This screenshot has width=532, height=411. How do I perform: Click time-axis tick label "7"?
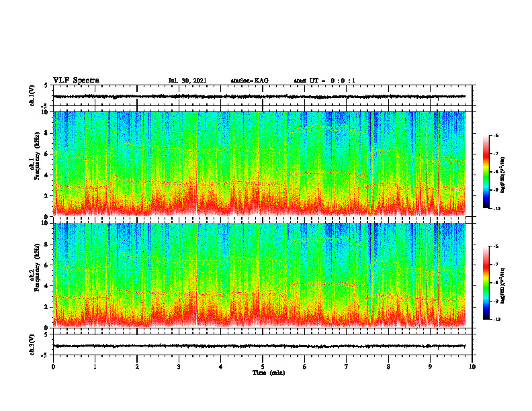point(347,367)
